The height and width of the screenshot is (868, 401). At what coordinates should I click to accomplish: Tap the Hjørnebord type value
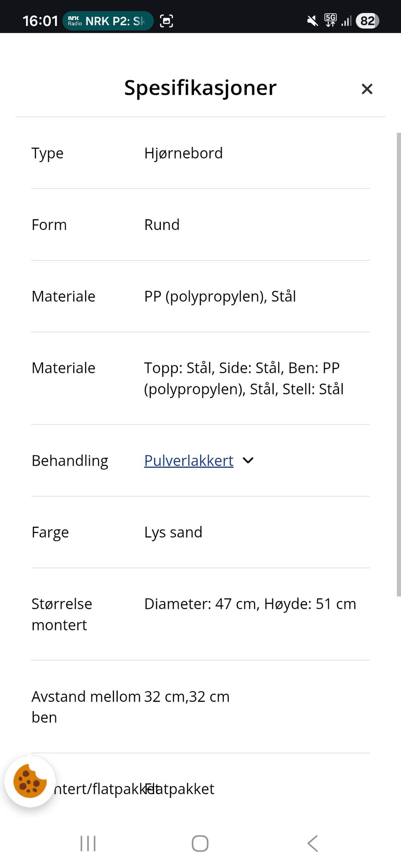(183, 153)
